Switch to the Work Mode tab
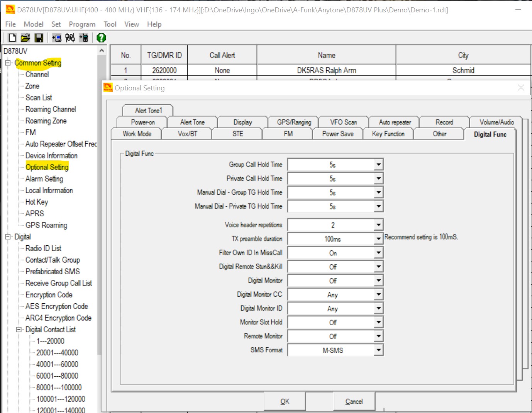 point(137,134)
